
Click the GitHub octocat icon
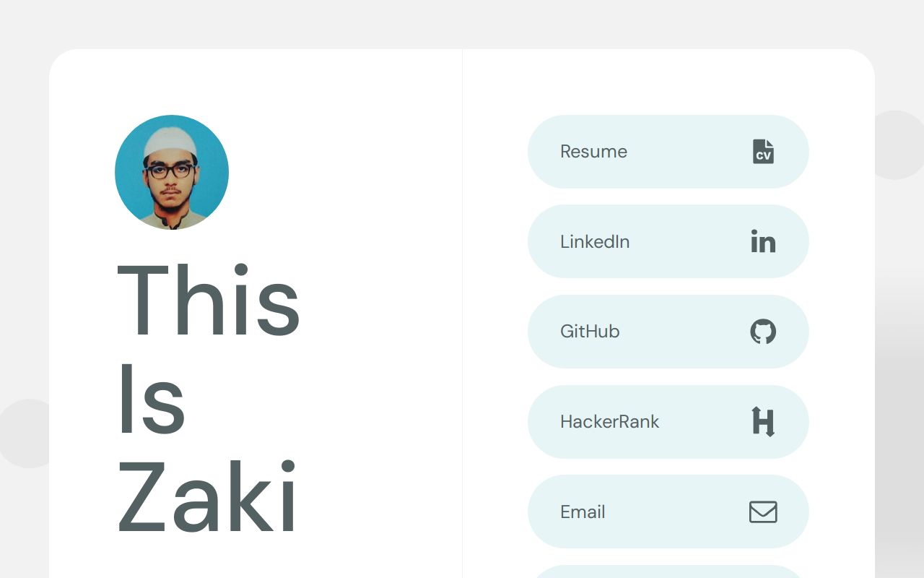coord(763,332)
